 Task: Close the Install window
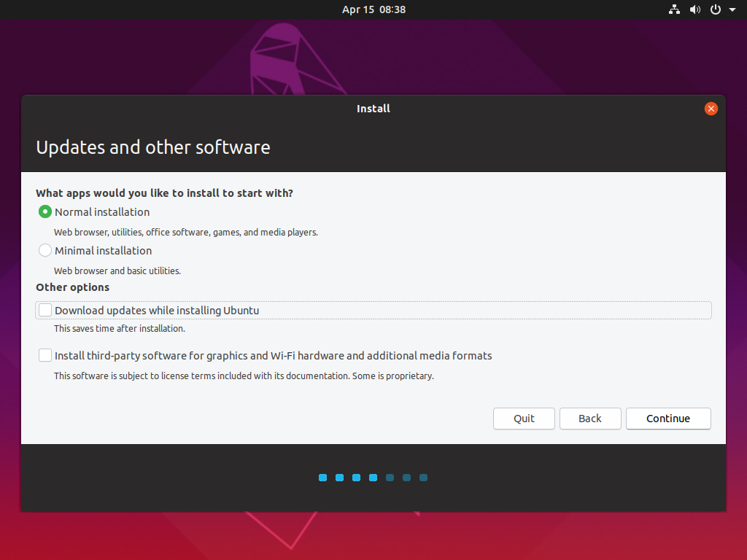711,109
